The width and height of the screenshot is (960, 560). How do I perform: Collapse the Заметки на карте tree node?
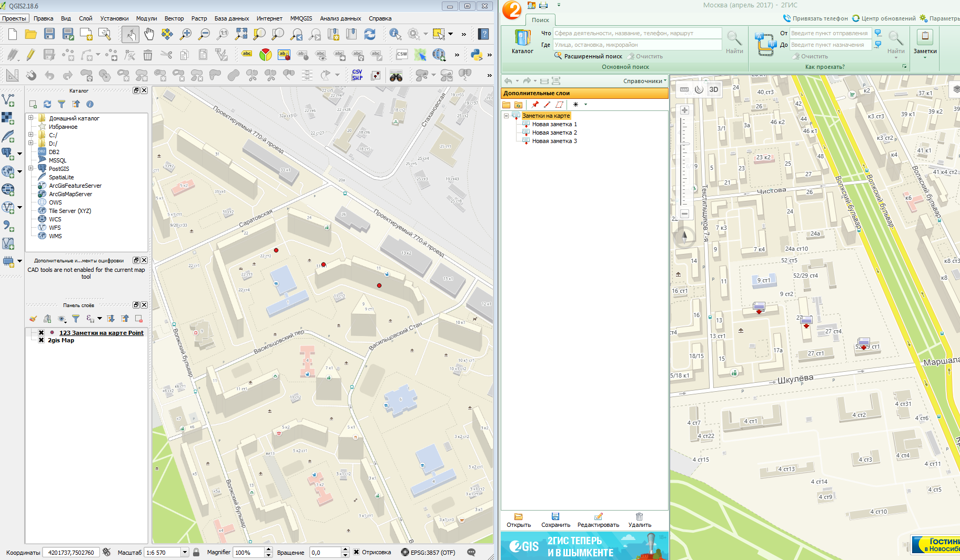pos(506,116)
